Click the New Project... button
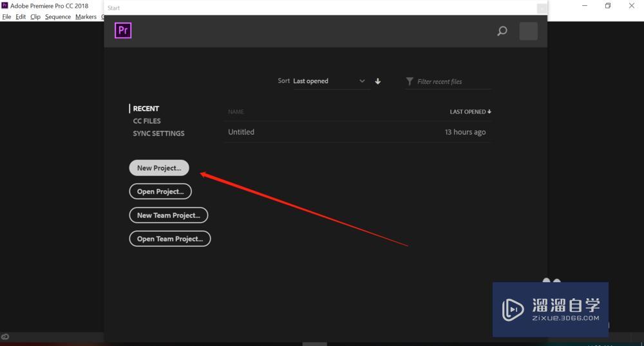The height and width of the screenshot is (346, 644). point(159,168)
